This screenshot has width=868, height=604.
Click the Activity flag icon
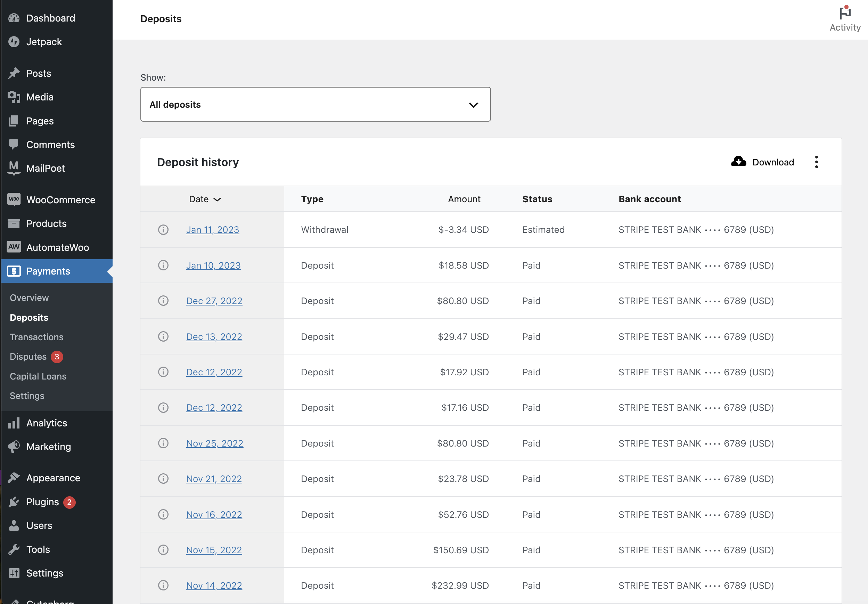click(x=845, y=13)
